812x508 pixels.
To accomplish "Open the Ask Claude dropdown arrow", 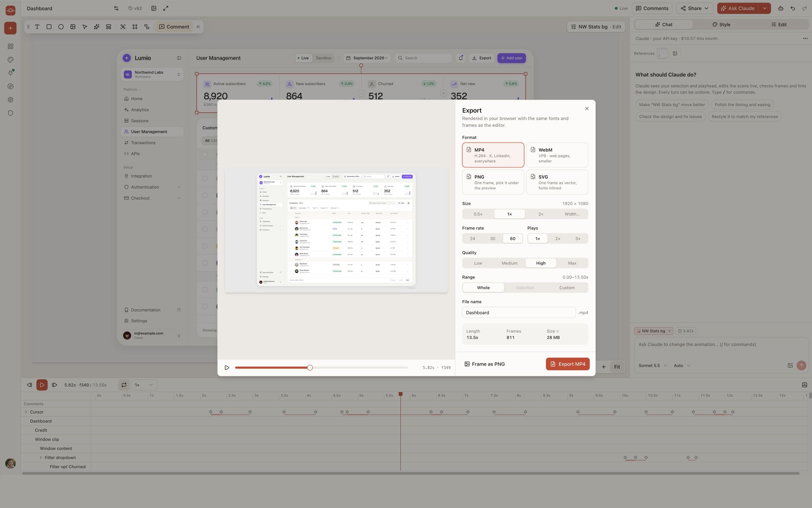I will click(x=764, y=8).
